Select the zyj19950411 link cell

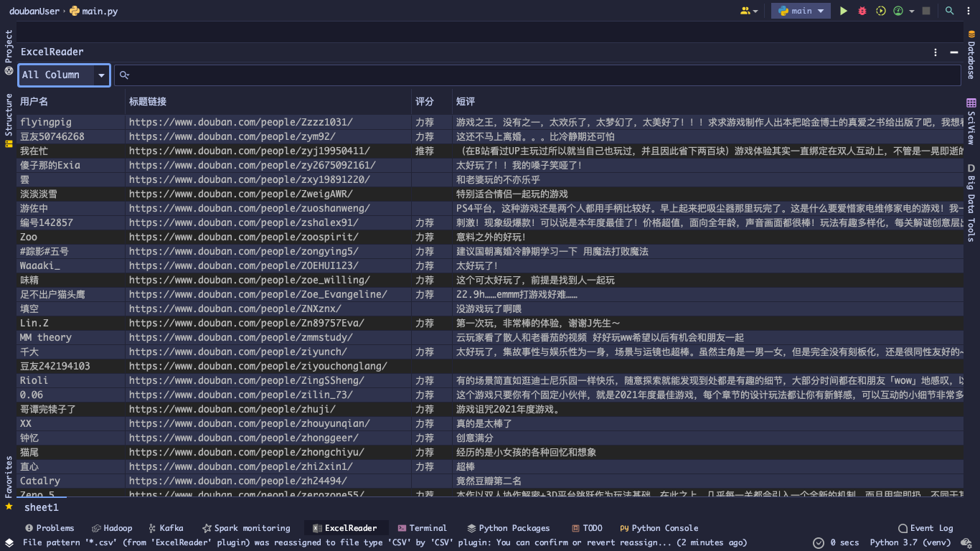click(x=269, y=151)
